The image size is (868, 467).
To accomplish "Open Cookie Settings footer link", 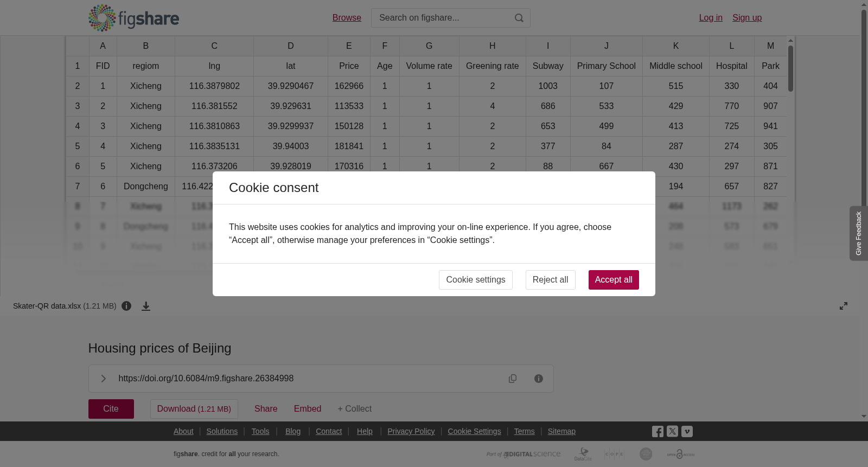I will coord(474,431).
